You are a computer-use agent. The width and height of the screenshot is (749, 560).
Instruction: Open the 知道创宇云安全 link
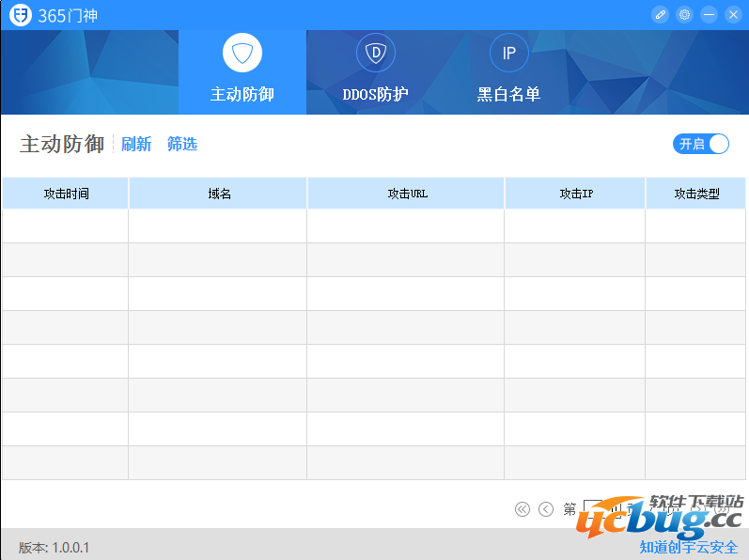[689, 547]
